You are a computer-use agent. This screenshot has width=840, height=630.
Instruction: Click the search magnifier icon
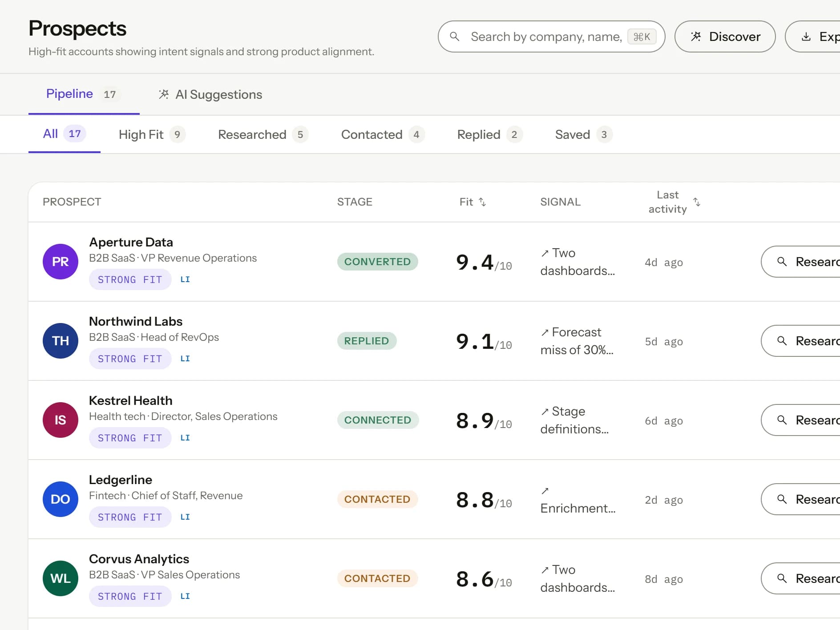[454, 36]
